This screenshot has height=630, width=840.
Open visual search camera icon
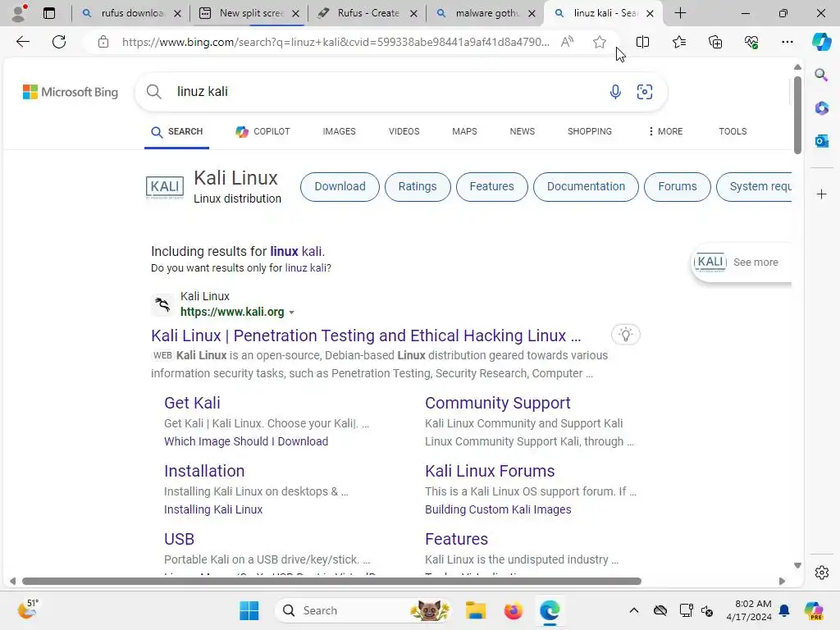[x=645, y=92]
